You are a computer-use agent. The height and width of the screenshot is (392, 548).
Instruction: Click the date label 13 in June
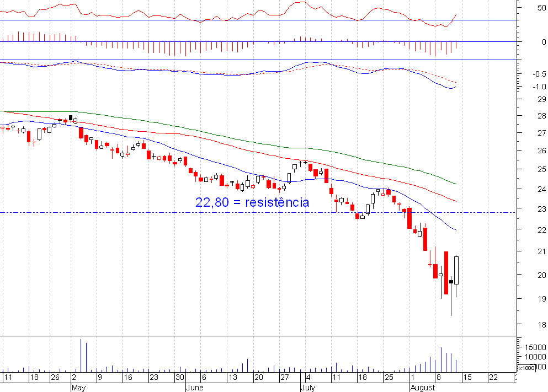[233, 377]
